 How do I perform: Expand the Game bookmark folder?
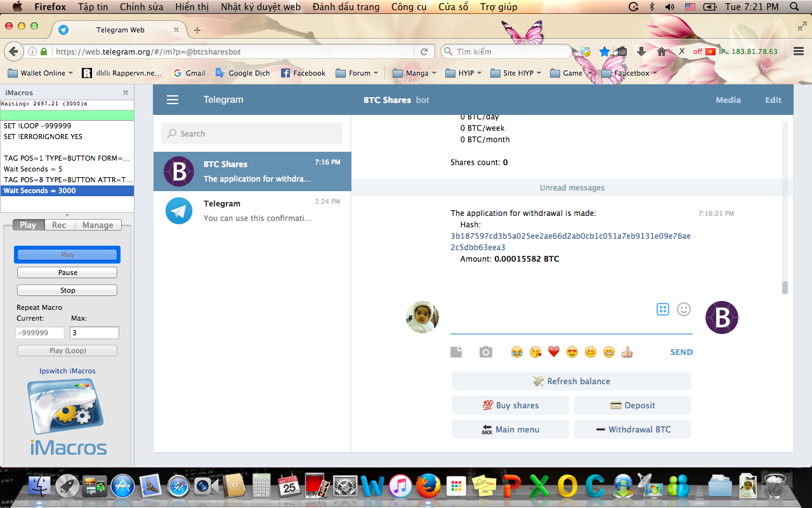coord(570,73)
